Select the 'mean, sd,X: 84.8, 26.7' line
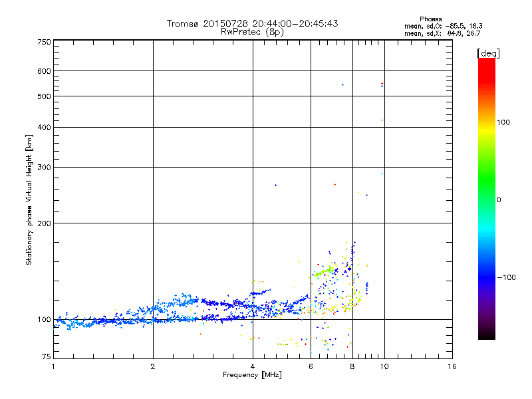The height and width of the screenshot is (399, 532). 442,33
